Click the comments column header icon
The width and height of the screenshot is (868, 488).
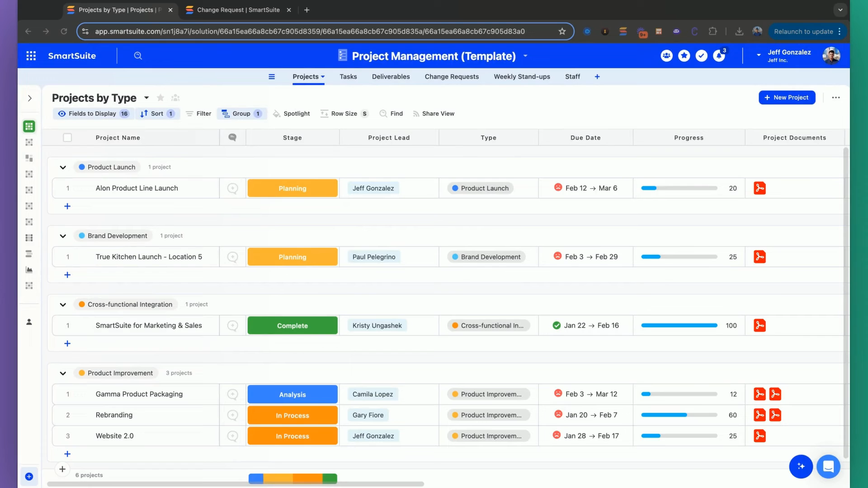pyautogui.click(x=232, y=137)
